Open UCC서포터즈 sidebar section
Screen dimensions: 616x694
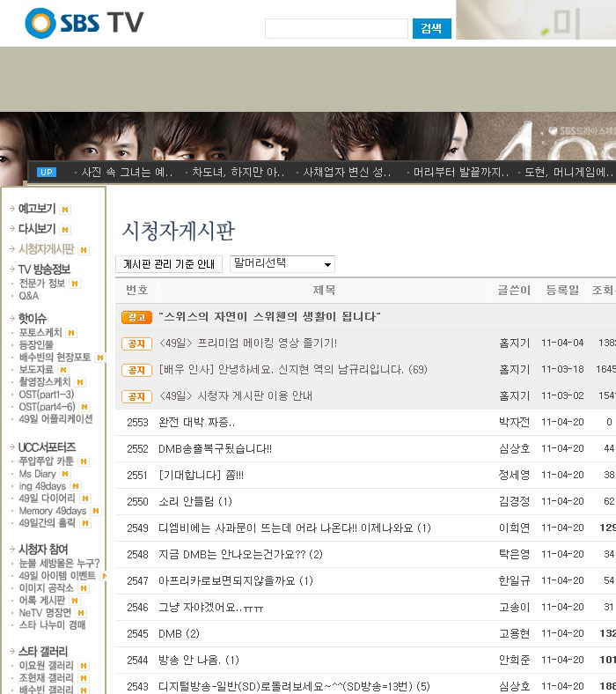click(47, 447)
